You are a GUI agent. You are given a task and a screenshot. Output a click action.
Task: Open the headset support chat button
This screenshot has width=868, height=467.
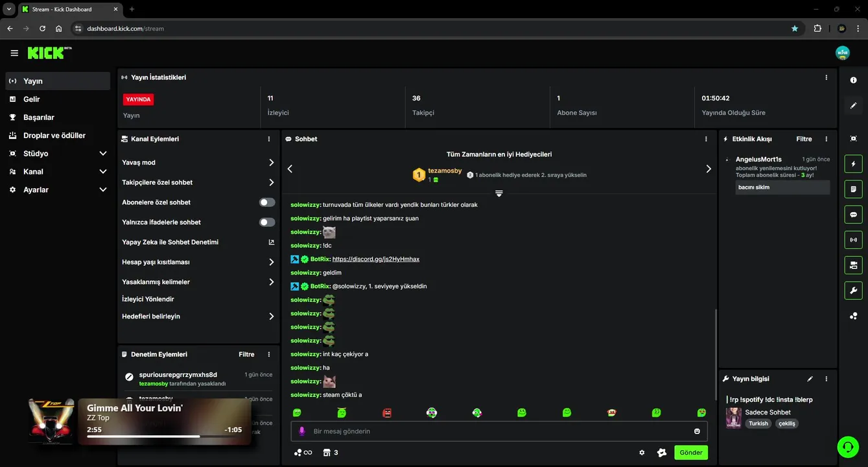tap(848, 447)
